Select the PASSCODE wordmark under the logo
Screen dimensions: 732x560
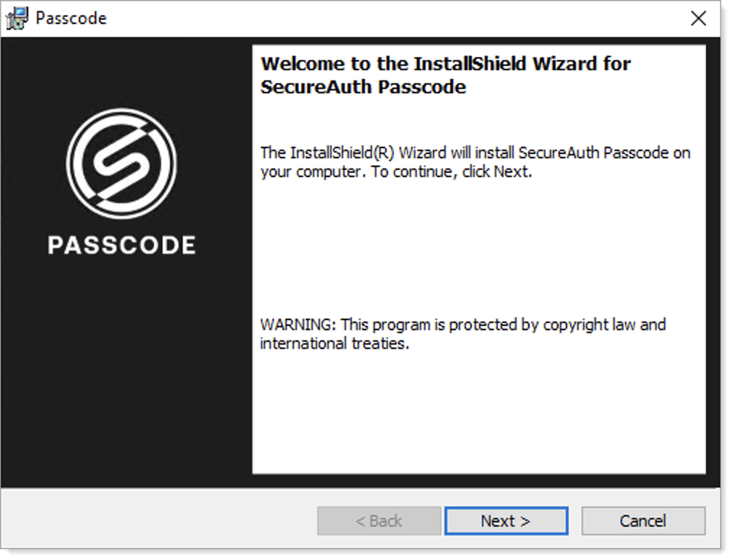pos(121,245)
